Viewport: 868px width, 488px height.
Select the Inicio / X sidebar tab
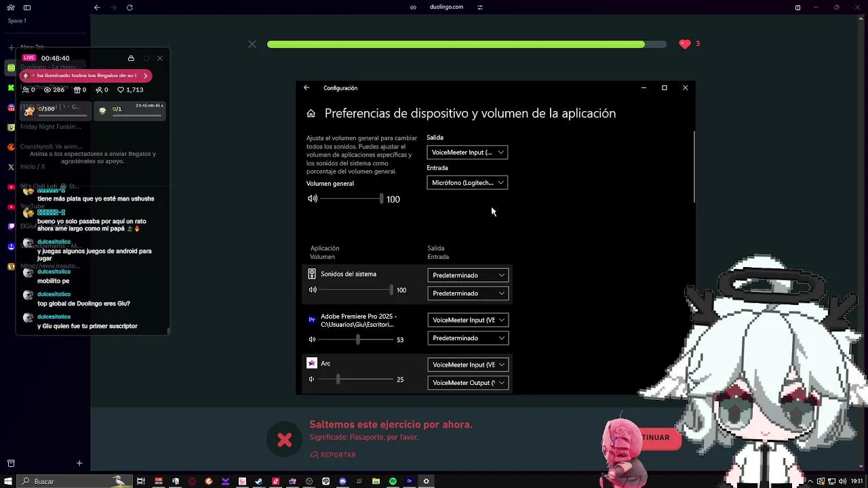click(x=46, y=167)
